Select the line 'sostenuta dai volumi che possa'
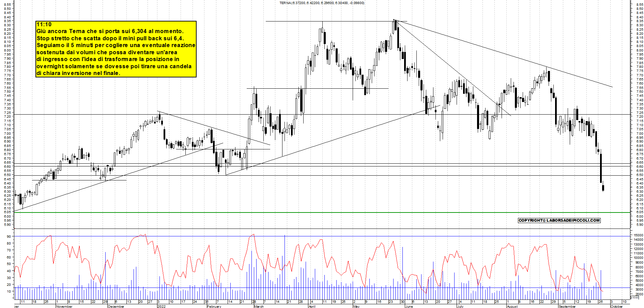 click(x=107, y=52)
